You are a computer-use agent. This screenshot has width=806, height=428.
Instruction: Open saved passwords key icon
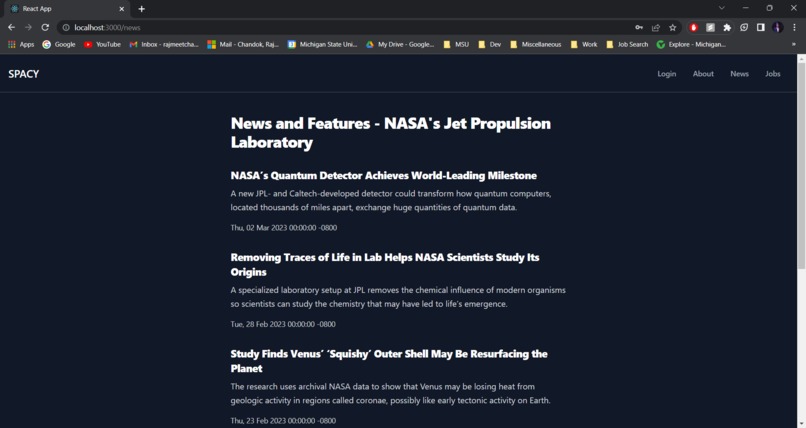(x=639, y=28)
